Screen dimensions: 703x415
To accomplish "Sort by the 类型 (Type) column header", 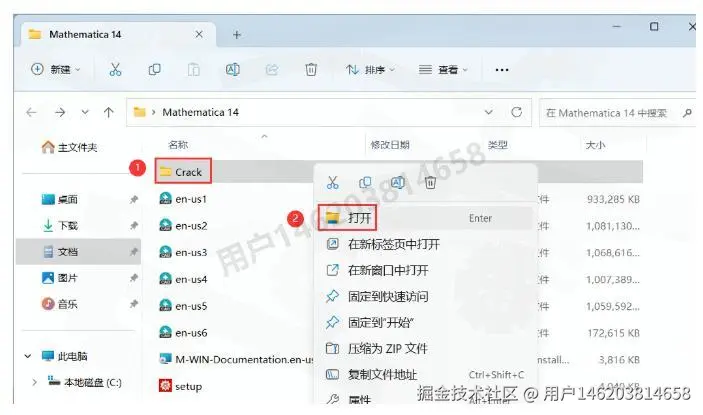I will point(498,145).
